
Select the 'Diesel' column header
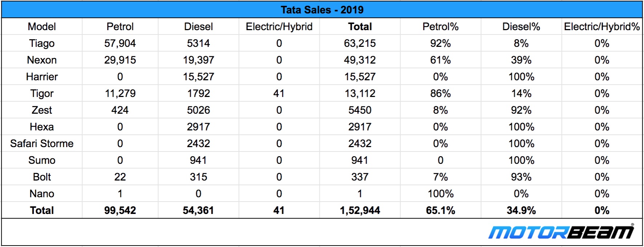tap(198, 27)
